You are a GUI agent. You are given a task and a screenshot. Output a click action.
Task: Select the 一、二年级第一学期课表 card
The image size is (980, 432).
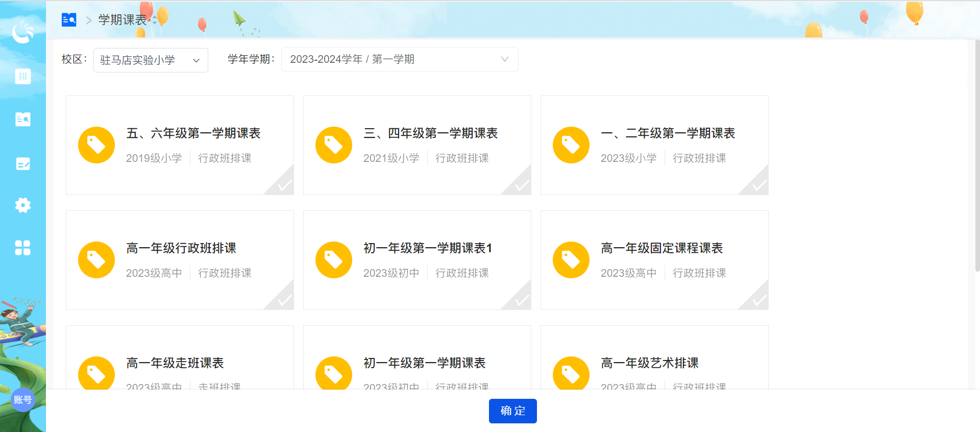[654, 145]
